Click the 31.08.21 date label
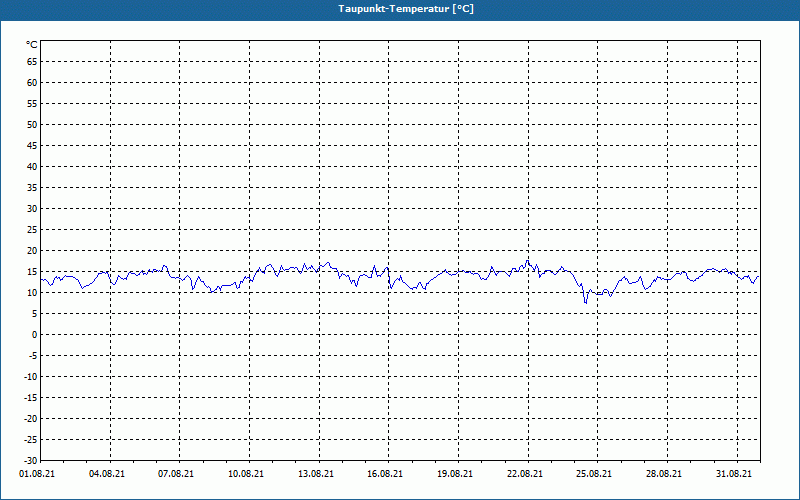Viewport: 800px width, 500px height. pyautogui.click(x=734, y=473)
